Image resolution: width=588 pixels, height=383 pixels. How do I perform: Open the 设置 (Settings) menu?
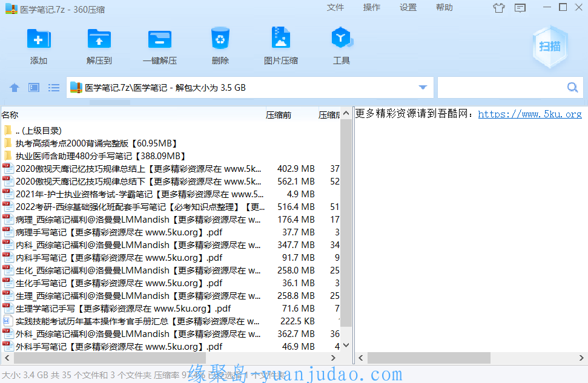click(408, 8)
